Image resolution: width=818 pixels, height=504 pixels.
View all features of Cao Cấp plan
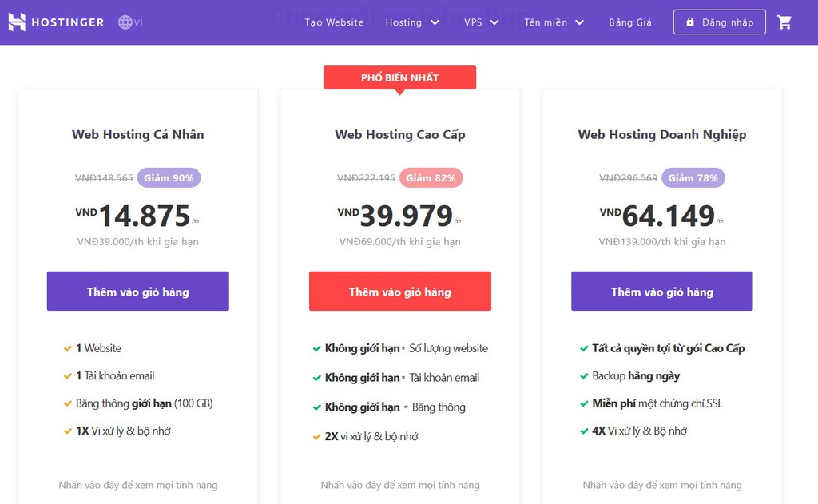pyautogui.click(x=400, y=485)
